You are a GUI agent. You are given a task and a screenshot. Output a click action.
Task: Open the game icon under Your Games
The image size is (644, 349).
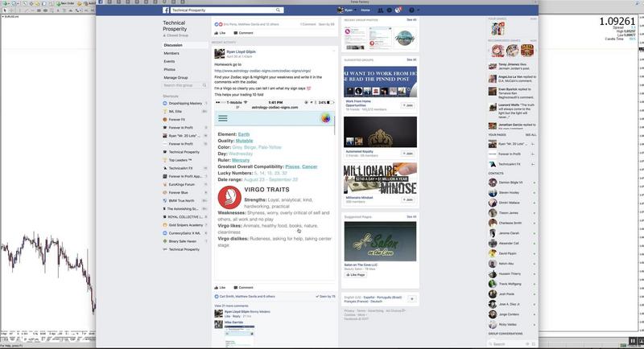[497, 29]
